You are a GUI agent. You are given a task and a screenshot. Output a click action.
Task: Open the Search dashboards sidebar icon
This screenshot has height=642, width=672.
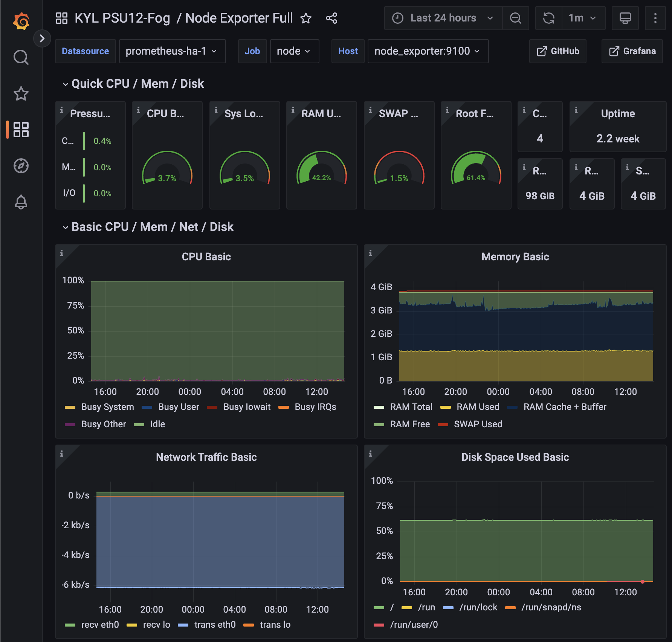(x=21, y=57)
